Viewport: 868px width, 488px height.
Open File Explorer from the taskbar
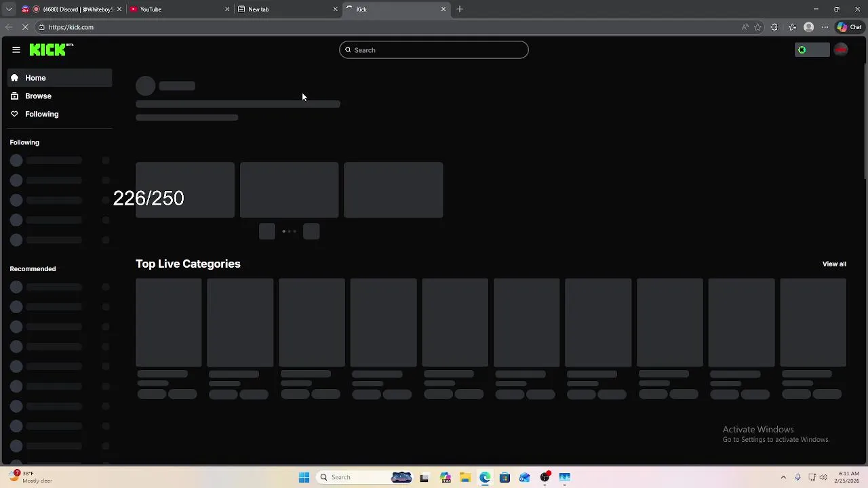[465, 477]
